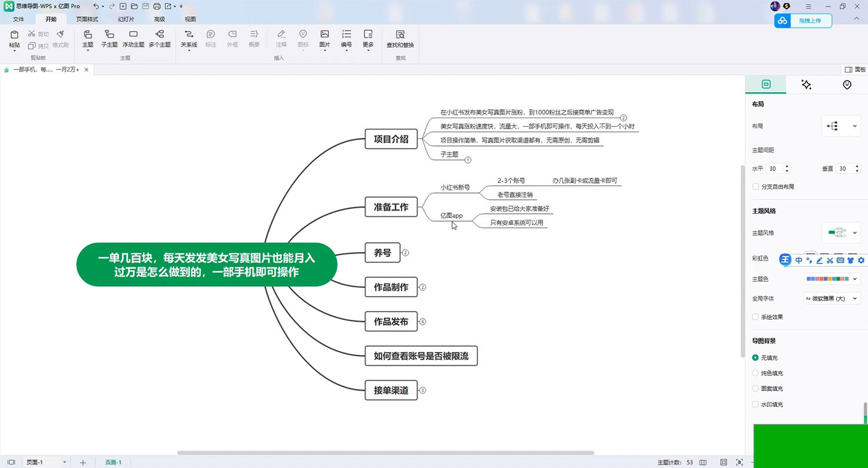Screen dimensions: 868x468
Task: Click the Paste (粘贴) icon
Action: pyautogui.click(x=14, y=35)
